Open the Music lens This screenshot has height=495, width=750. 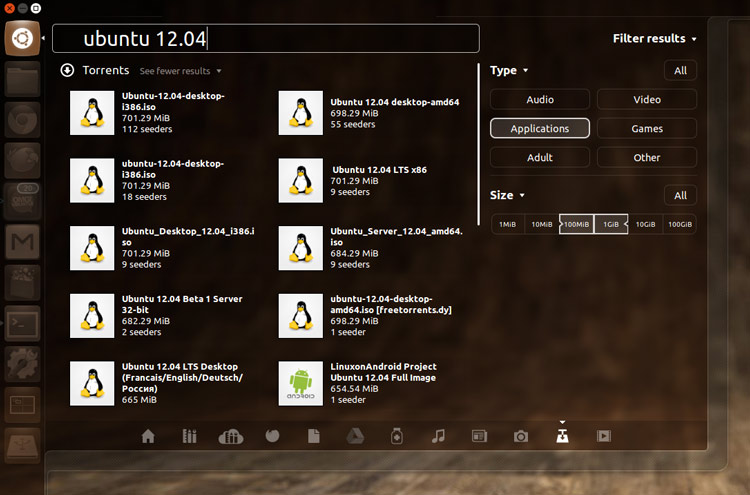click(438, 436)
